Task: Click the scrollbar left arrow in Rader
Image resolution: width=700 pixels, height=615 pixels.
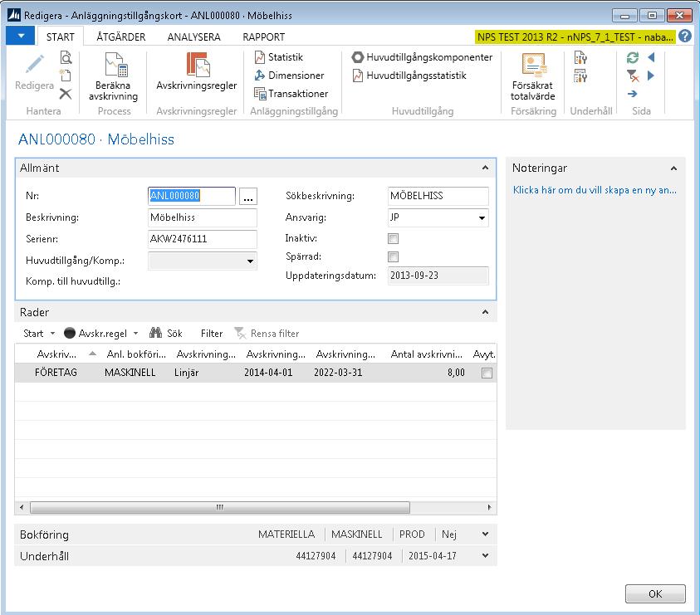Action: click(22, 507)
